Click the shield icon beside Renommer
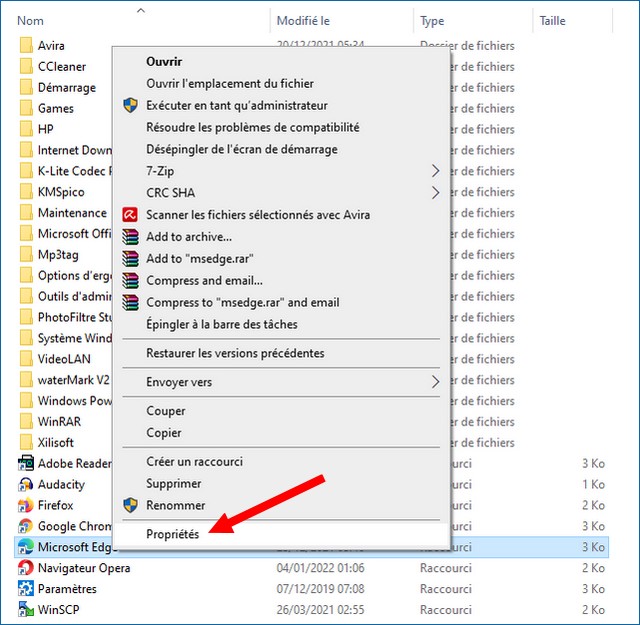Viewport: 640px width, 625px height. pos(130,505)
